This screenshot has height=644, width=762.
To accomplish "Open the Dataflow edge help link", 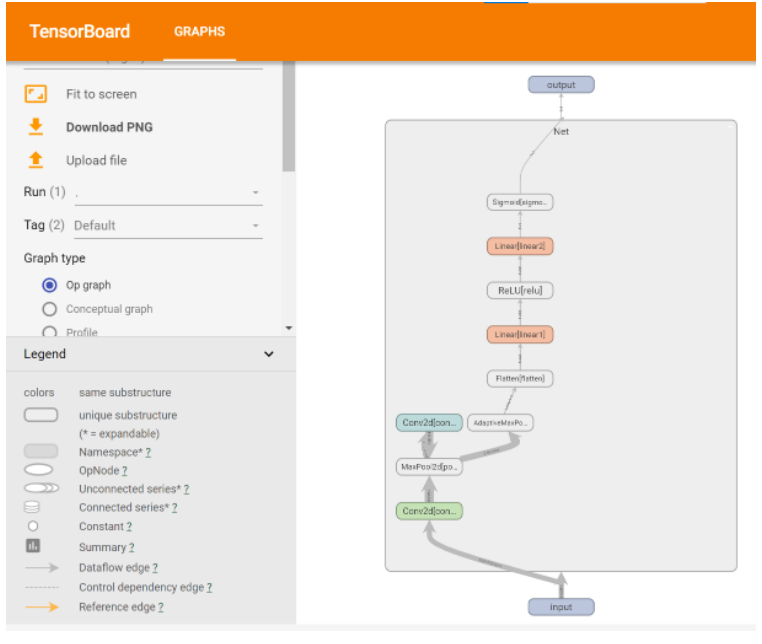I will (155, 568).
